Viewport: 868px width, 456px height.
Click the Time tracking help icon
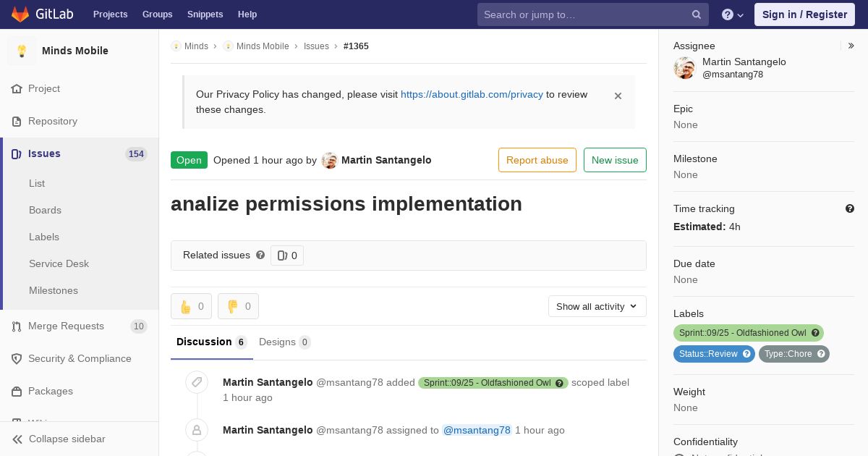[x=850, y=208]
